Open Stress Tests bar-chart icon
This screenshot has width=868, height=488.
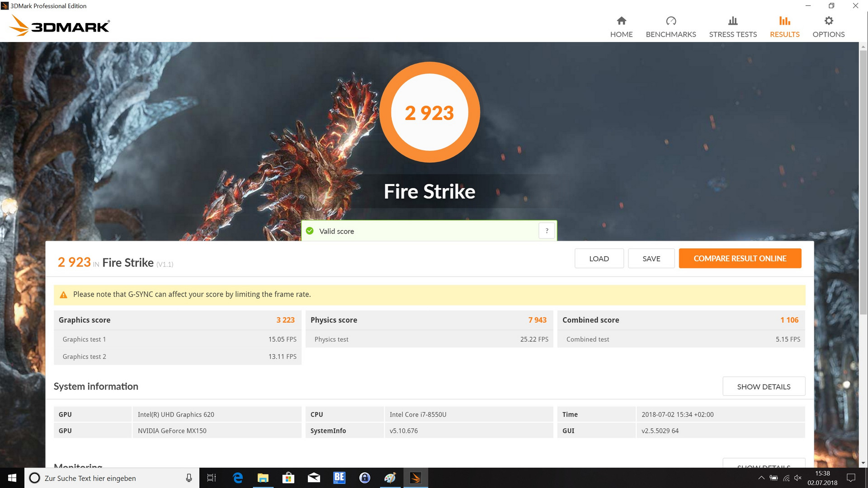[732, 21]
